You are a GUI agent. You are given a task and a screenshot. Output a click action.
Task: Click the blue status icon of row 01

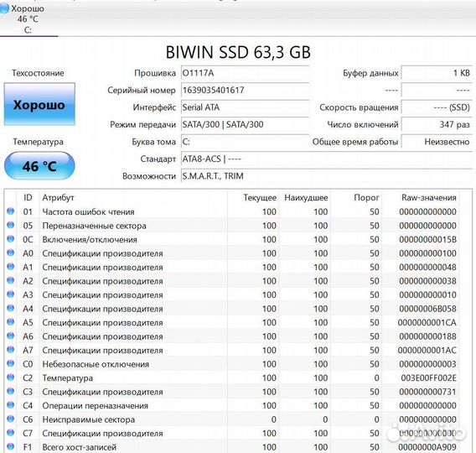[x=11, y=211]
